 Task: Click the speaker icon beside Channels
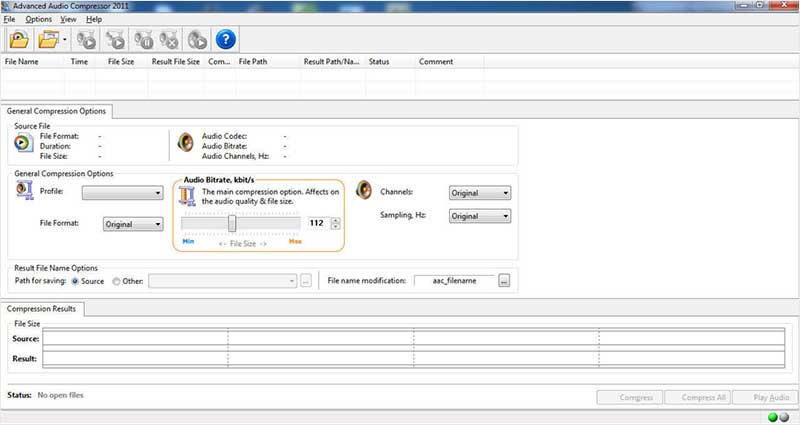click(x=364, y=190)
